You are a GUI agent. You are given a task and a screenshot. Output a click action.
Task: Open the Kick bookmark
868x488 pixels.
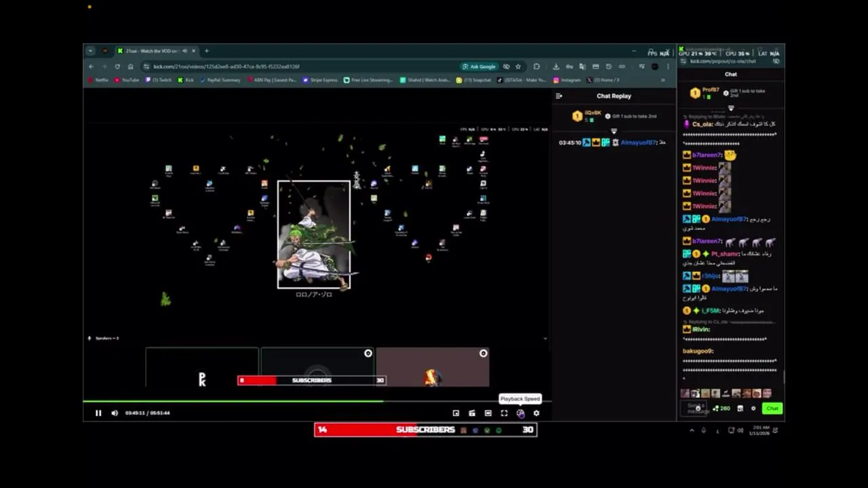(x=186, y=80)
